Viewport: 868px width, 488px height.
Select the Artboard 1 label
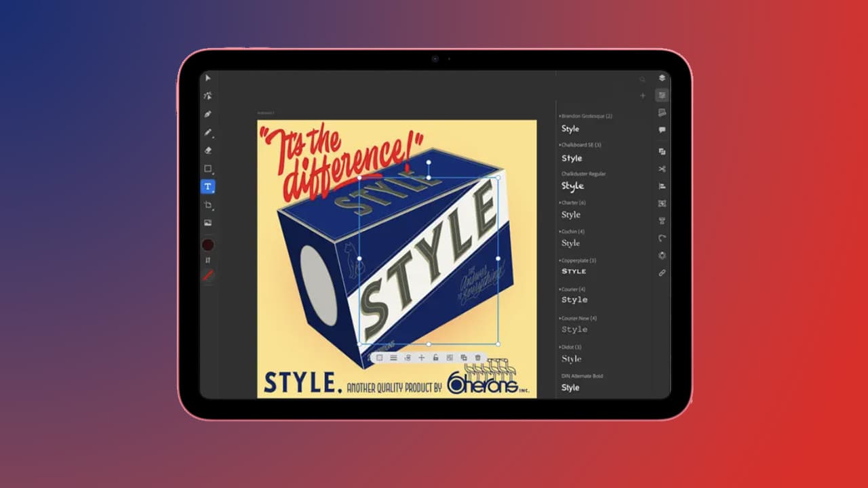[264, 112]
